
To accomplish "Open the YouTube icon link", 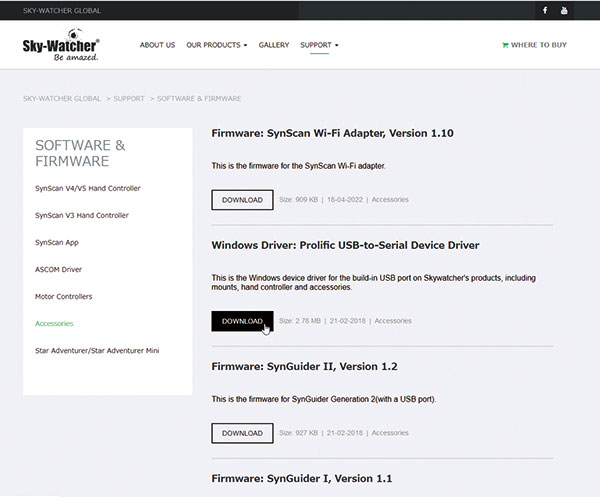I will coord(564,10).
